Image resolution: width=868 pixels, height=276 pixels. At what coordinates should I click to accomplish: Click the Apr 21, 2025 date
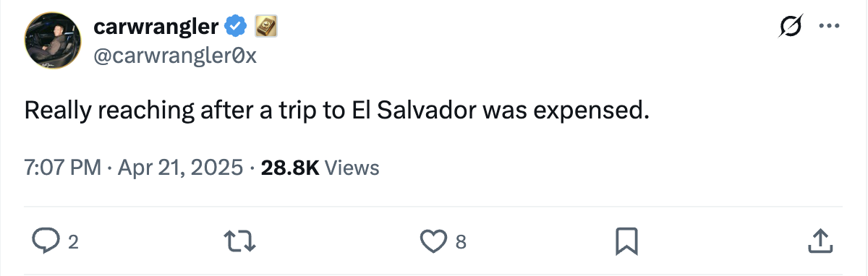(179, 168)
